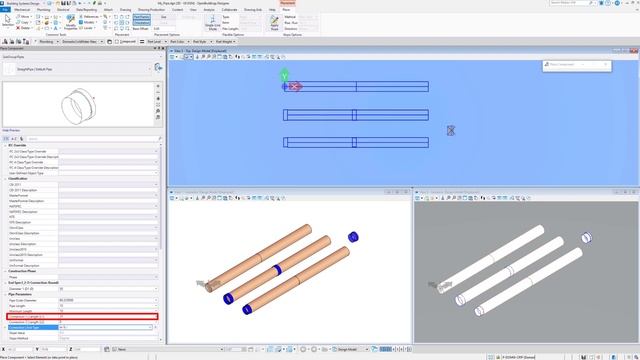The width and height of the screenshot is (640, 360).
Task: Click the Y coordinate input field
Action: click(x=53, y=349)
